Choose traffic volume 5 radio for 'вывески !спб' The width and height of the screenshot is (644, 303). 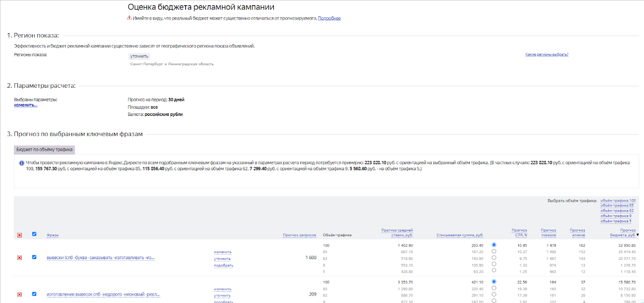(x=494, y=270)
